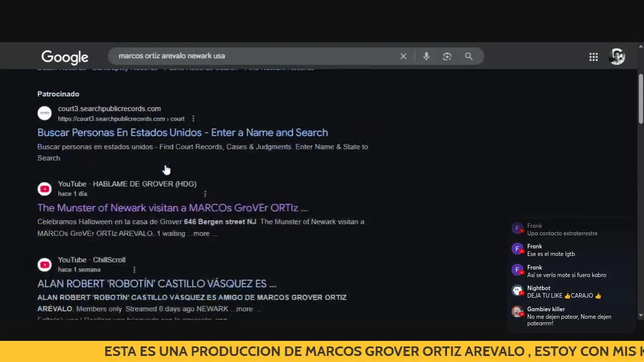Open options menu for ChillScroll result
Viewport: 644px width, 362px height.
click(x=134, y=269)
